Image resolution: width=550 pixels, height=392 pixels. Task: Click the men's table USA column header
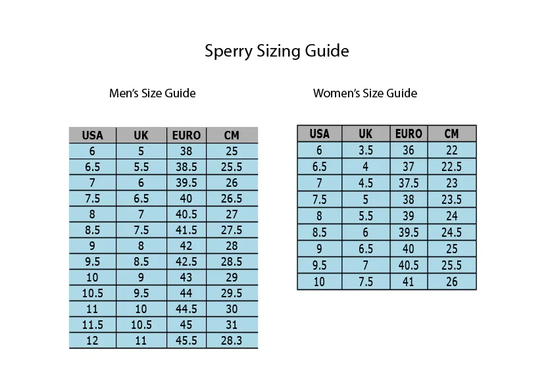pos(93,135)
